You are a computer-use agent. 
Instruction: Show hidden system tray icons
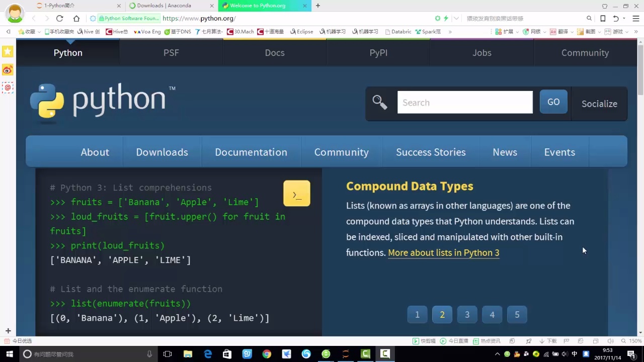(497, 354)
